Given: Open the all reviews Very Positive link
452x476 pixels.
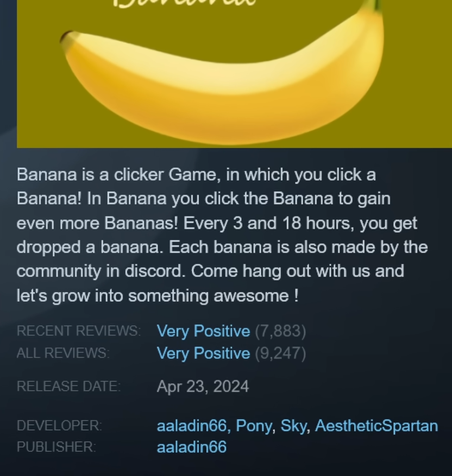Looking at the screenshot, I should 203,353.
